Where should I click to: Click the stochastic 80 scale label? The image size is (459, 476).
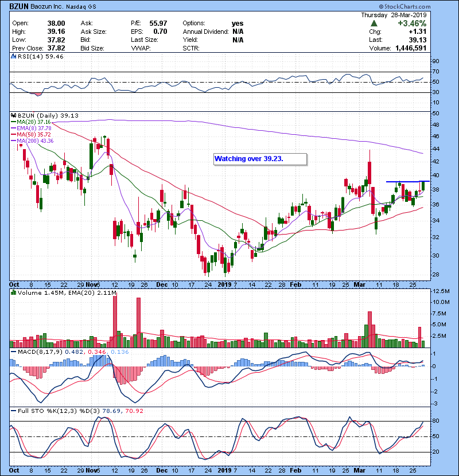point(435,421)
